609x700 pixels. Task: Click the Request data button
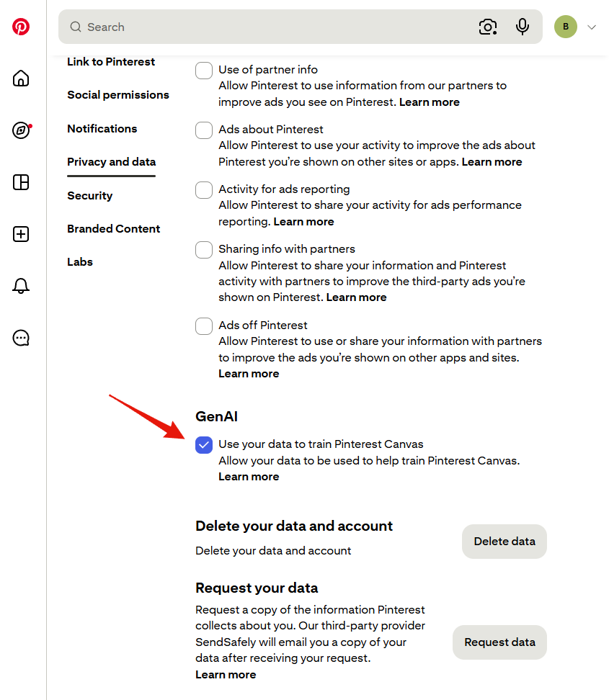tap(499, 642)
